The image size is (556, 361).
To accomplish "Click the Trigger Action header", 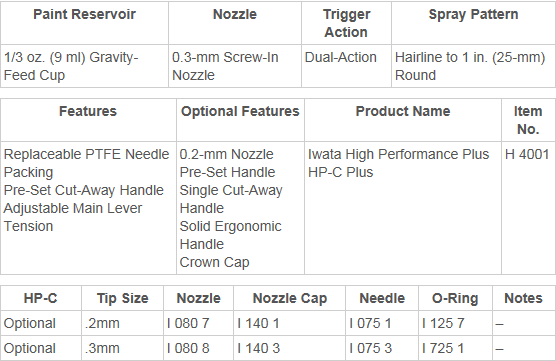I will coord(346,23).
